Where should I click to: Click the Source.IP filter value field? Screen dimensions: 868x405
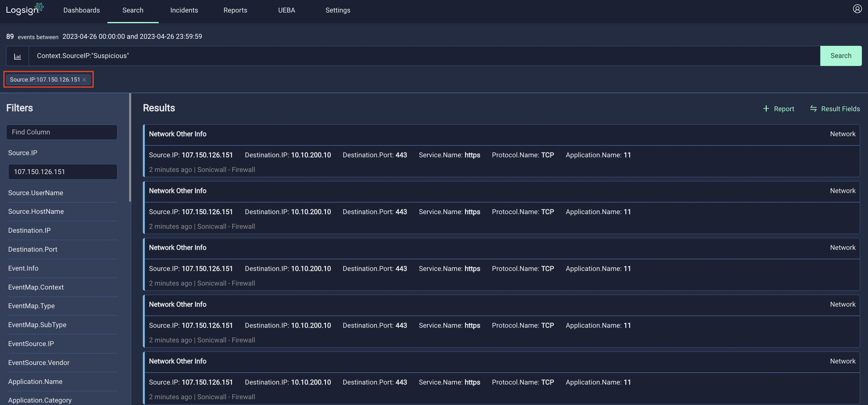pyautogui.click(x=63, y=172)
